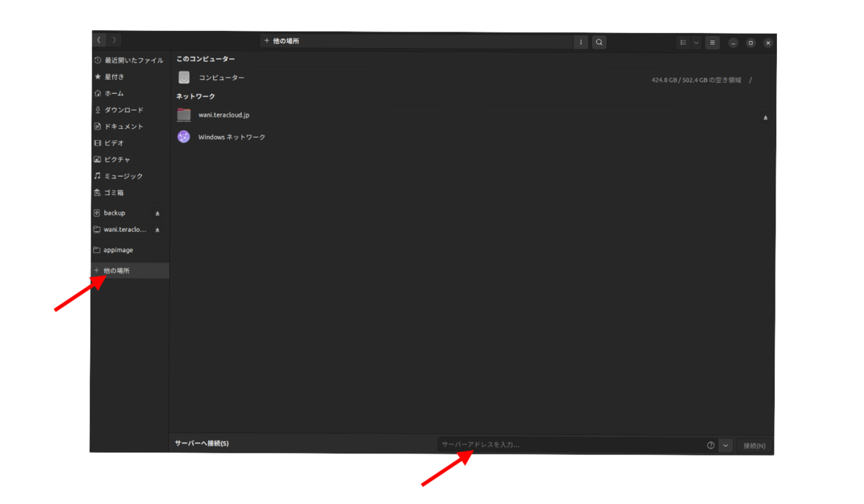This screenshot has width=864, height=504.
Task: Expand view options dropdown arrow
Action: (x=696, y=42)
